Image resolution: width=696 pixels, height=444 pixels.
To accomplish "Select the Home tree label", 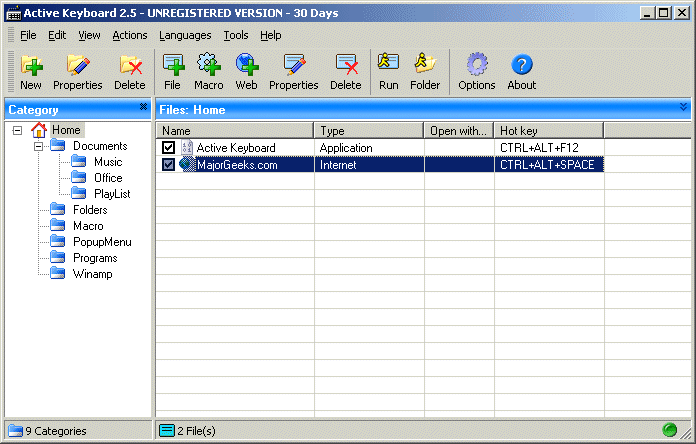I will 66,130.
